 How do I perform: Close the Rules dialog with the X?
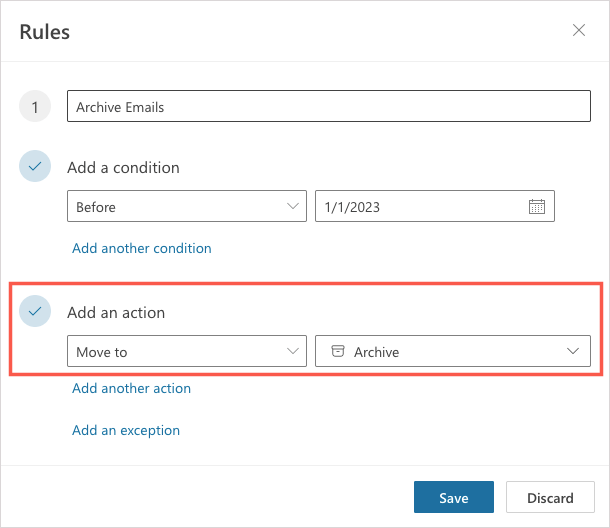click(579, 30)
